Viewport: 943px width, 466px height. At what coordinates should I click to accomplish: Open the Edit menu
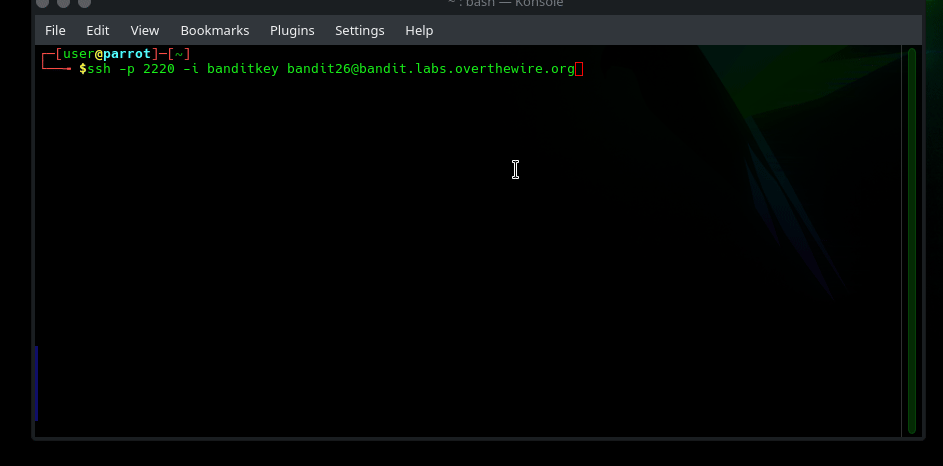pos(98,30)
